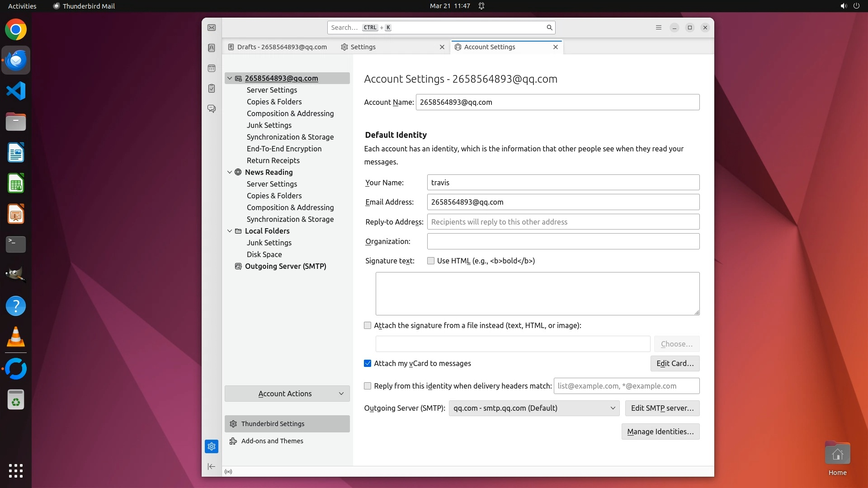Collapse the spaces toolbar with arrow icon
The width and height of the screenshot is (868, 488).
212,466
